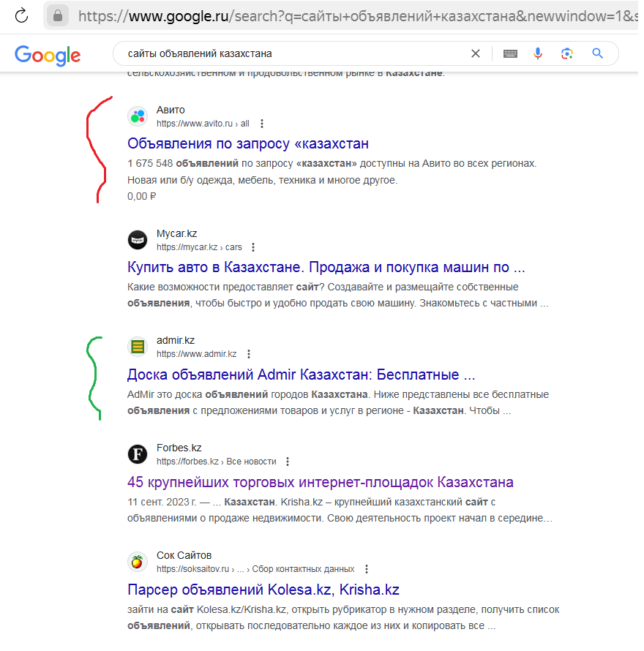Image resolution: width=644 pixels, height=651 pixels.
Task: Click the Forbes.kz favicon
Action: 138,454
